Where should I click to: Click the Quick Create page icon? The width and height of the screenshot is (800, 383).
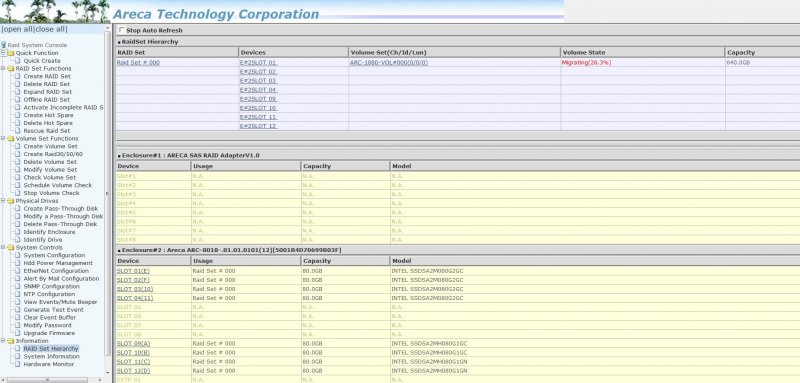tap(18, 61)
